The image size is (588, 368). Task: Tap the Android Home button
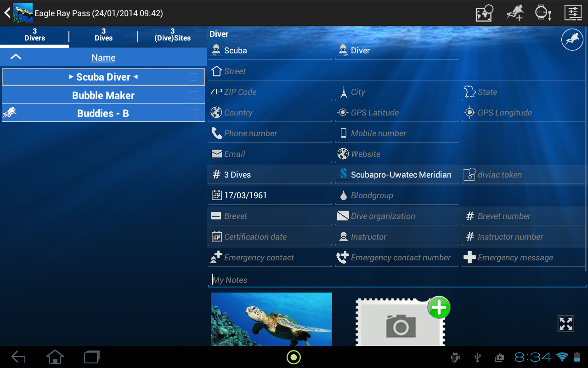[x=55, y=357]
